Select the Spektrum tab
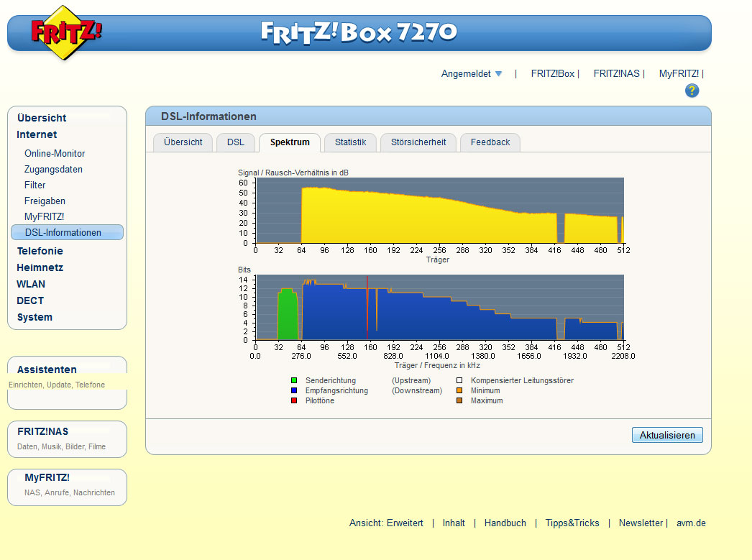The height and width of the screenshot is (560, 752). [290, 142]
